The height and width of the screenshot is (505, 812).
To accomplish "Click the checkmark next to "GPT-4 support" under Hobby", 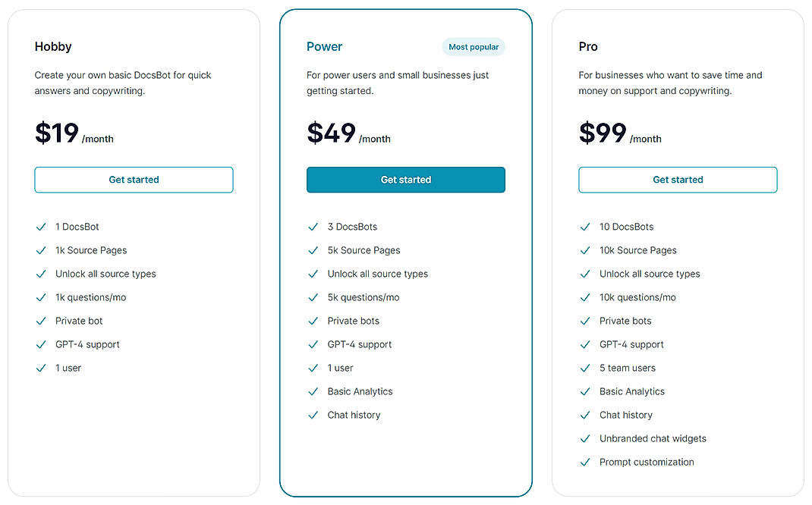I will [41, 344].
